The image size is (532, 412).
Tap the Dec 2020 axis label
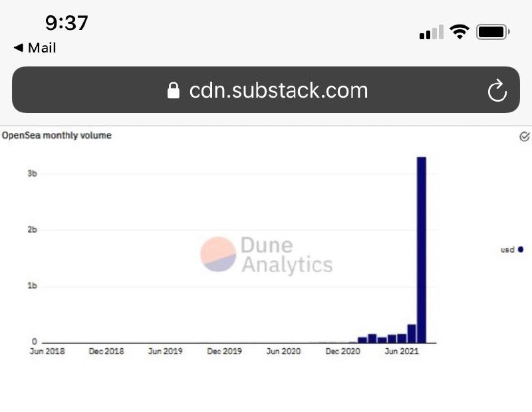pos(342,352)
